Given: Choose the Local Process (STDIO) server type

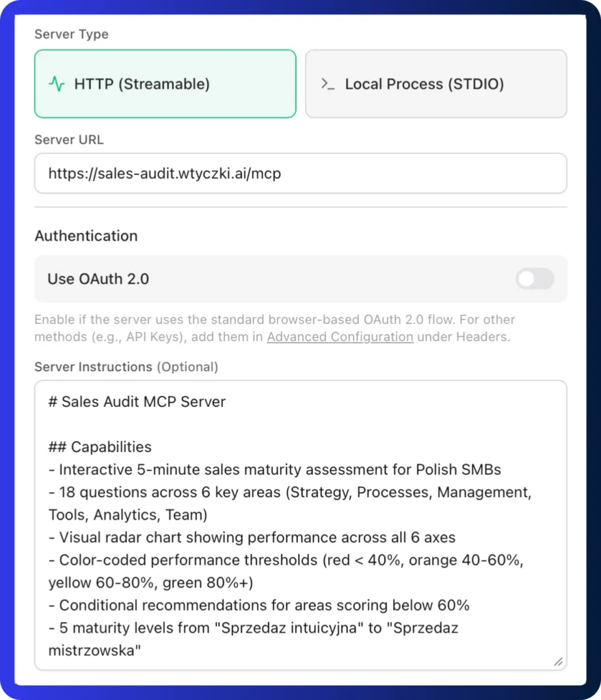Looking at the screenshot, I should (436, 84).
